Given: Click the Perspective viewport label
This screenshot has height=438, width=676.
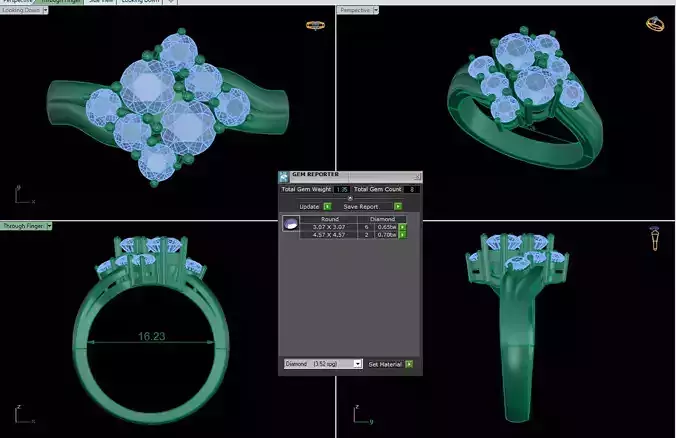Looking at the screenshot, I should pos(355,10).
